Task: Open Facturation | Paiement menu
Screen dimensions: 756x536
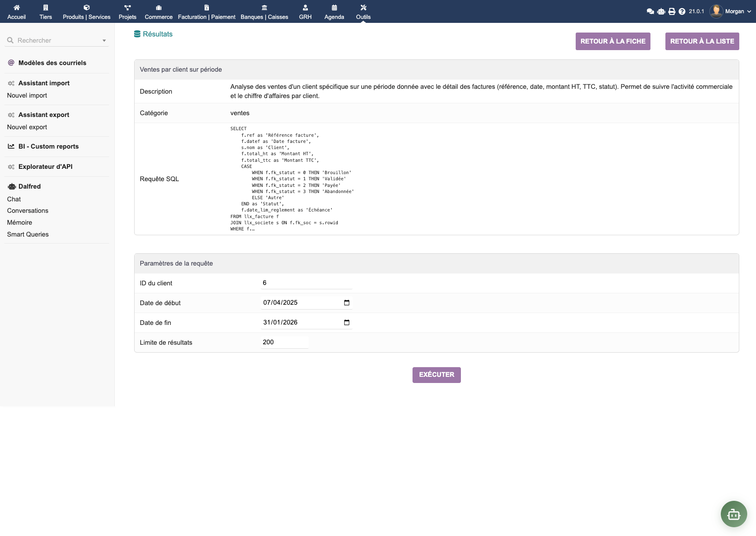Action: click(x=207, y=11)
